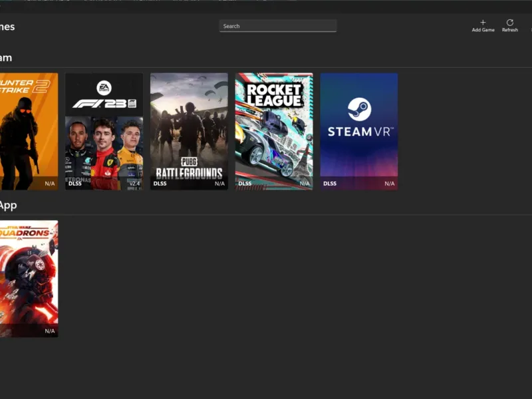Screen dimensions: 532x399
Task: Click the N/A version on PUBG Battlegrounds
Action: point(220,184)
